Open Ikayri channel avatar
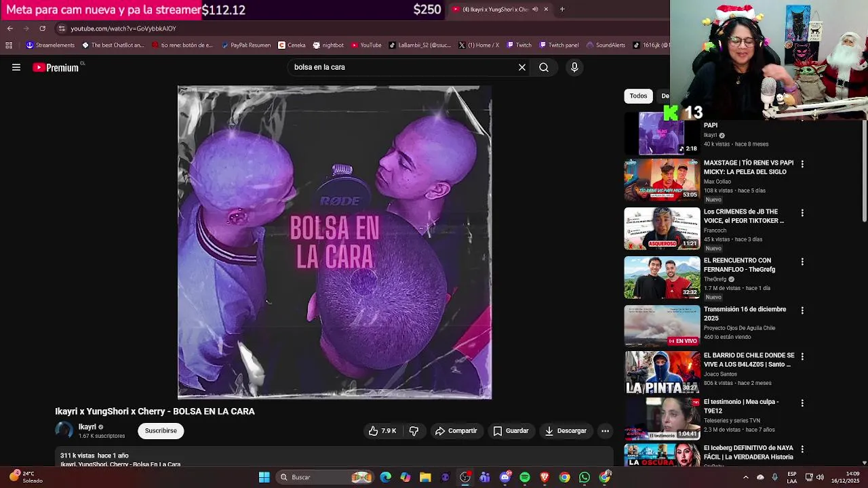Screen dimensions: 868x488 64,430
